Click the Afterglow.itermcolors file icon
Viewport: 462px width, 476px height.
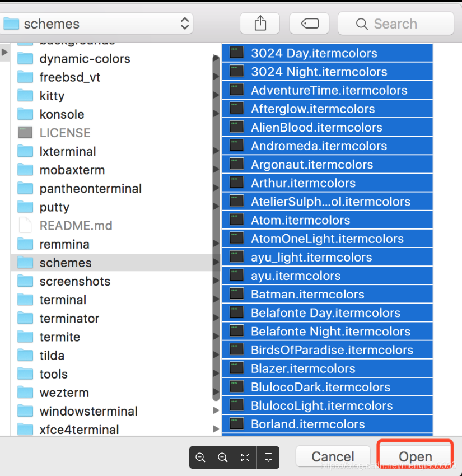[237, 109]
